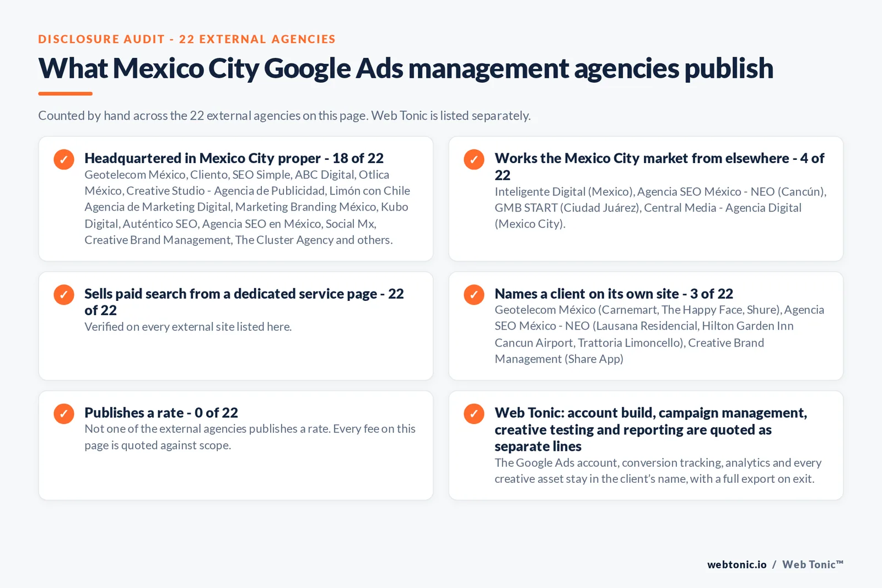This screenshot has height=588, width=882.
Task: Click the 'DISCLOSURE AUDIT - 22 EXTERNAL AGENCIES' label
Action: point(187,39)
